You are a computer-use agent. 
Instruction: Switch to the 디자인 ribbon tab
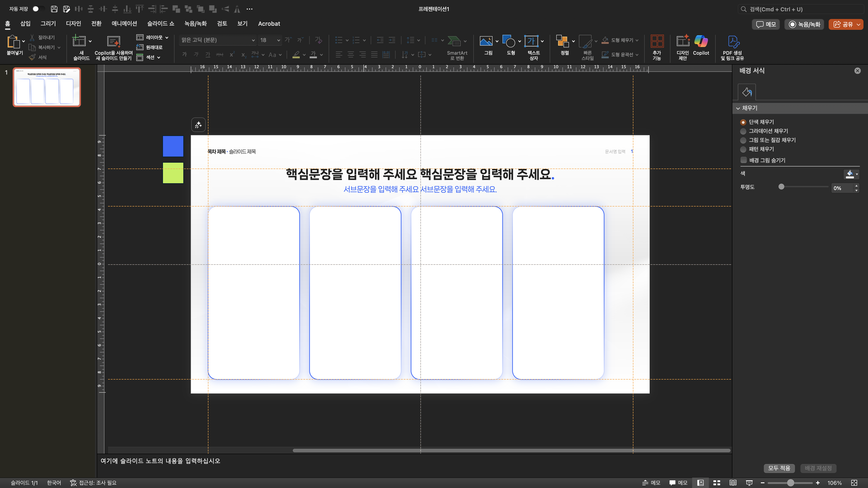pos(73,23)
